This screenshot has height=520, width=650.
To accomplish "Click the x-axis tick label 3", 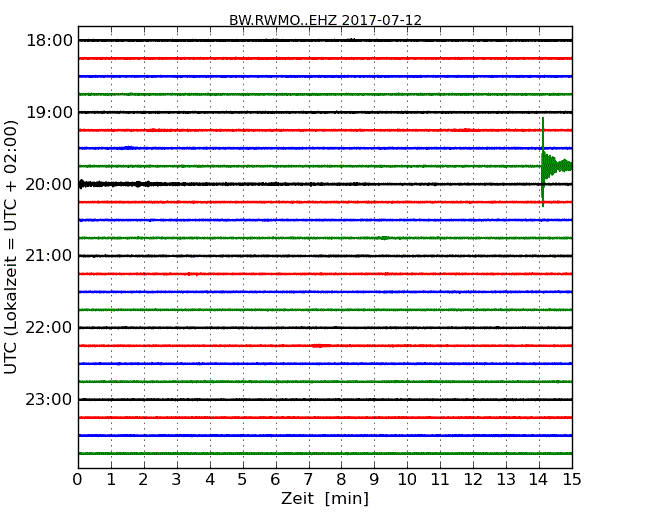I will point(177,480).
